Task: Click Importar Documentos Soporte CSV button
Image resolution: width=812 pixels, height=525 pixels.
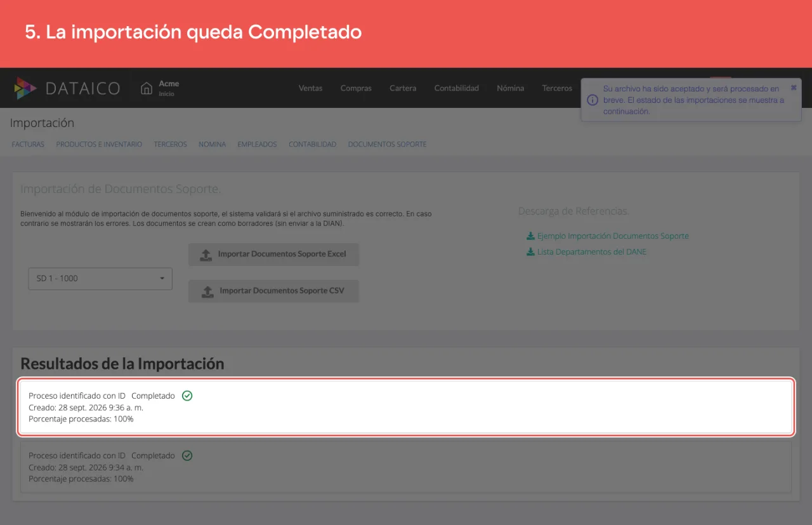Action: point(273,291)
